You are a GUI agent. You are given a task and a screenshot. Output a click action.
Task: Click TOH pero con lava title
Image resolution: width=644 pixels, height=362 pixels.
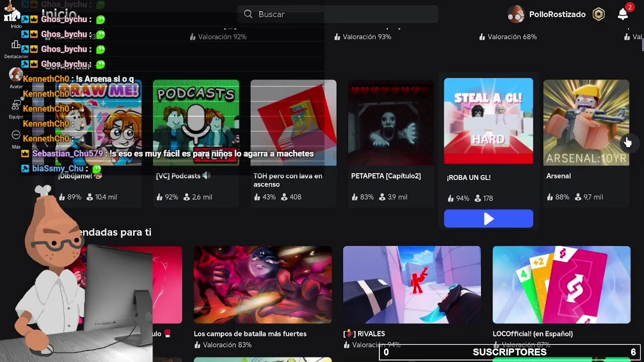[x=288, y=180]
